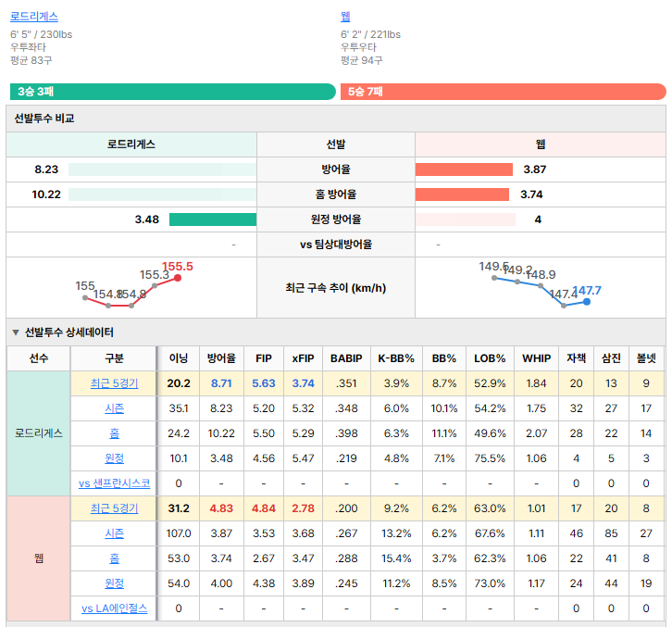The width and height of the screenshot is (672, 627).
Task: Click 로드리게스 away BABIP value .219
Action: pos(346,458)
